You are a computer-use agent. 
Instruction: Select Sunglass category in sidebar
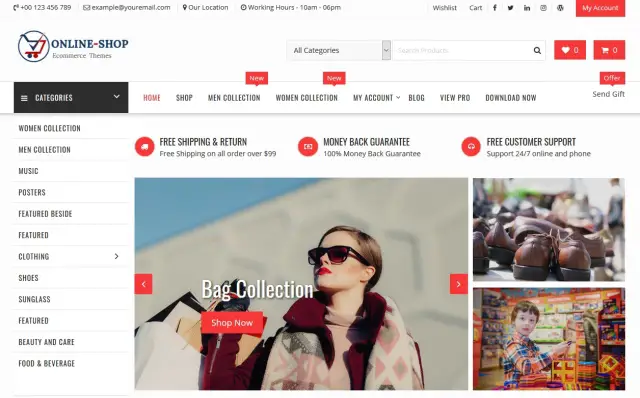[34, 299]
